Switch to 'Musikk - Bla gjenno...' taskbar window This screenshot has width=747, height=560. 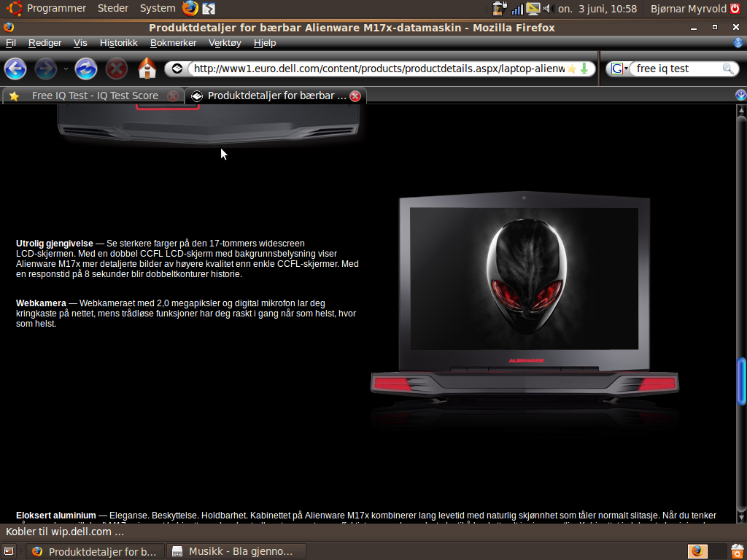coord(236,551)
